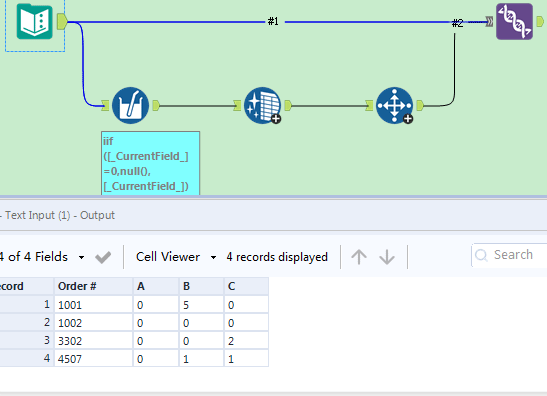Select column B value 5 for order 1001
The height and width of the screenshot is (396, 547).
coord(201,305)
